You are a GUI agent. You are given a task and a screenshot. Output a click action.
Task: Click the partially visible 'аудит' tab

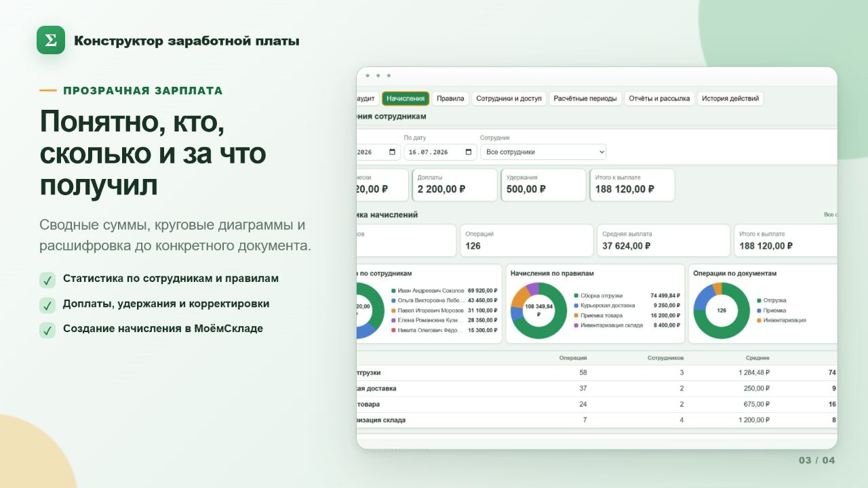point(367,98)
